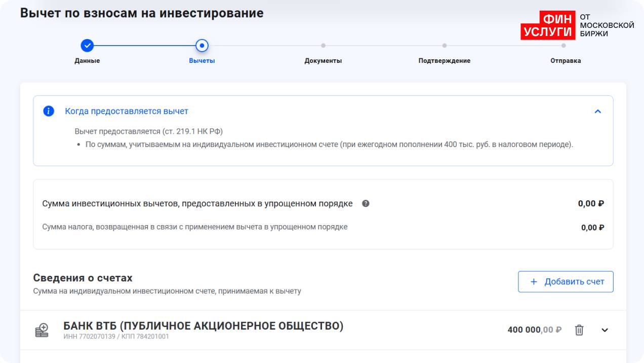This screenshot has width=644, height=363.
Task: Open the question mark help tooltip
Action: (x=366, y=204)
